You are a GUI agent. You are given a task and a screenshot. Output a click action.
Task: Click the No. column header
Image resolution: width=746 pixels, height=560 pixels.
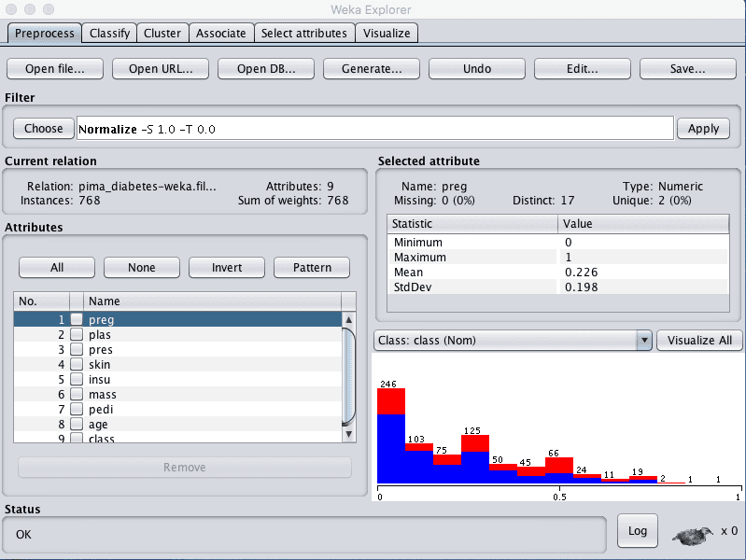click(x=42, y=301)
